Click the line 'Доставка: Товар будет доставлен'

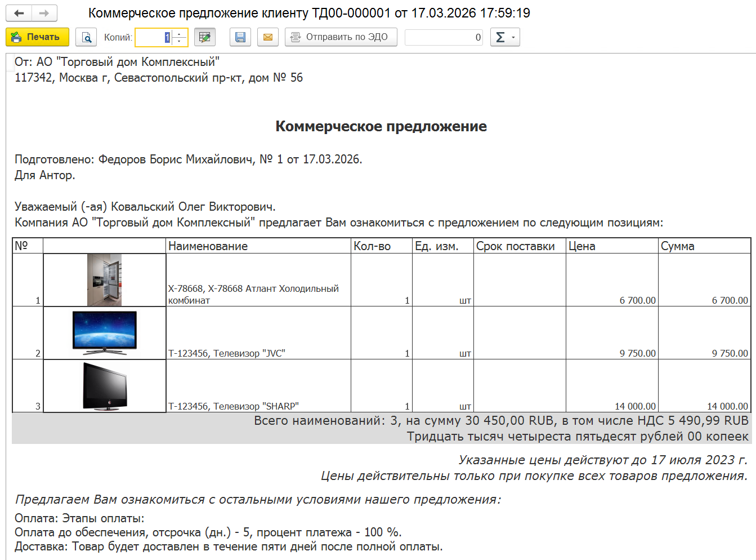(229, 546)
